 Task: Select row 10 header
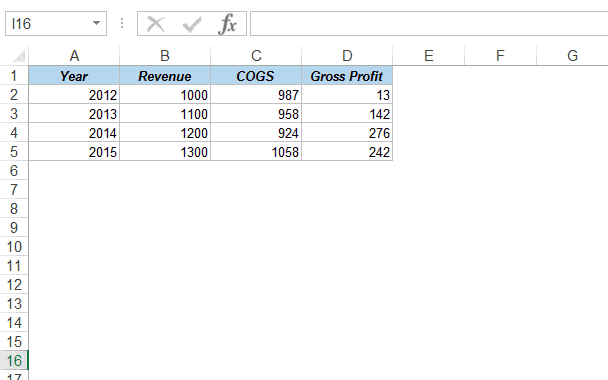pyautogui.click(x=14, y=247)
